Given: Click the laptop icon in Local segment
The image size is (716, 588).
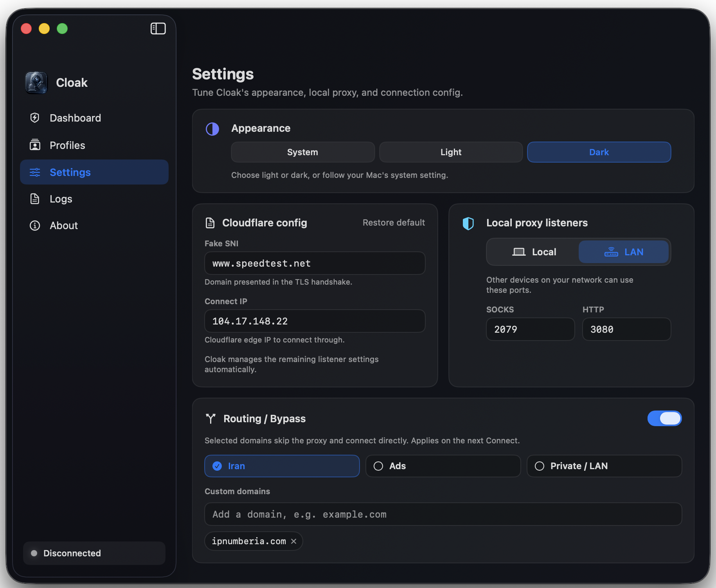Looking at the screenshot, I should (x=519, y=252).
